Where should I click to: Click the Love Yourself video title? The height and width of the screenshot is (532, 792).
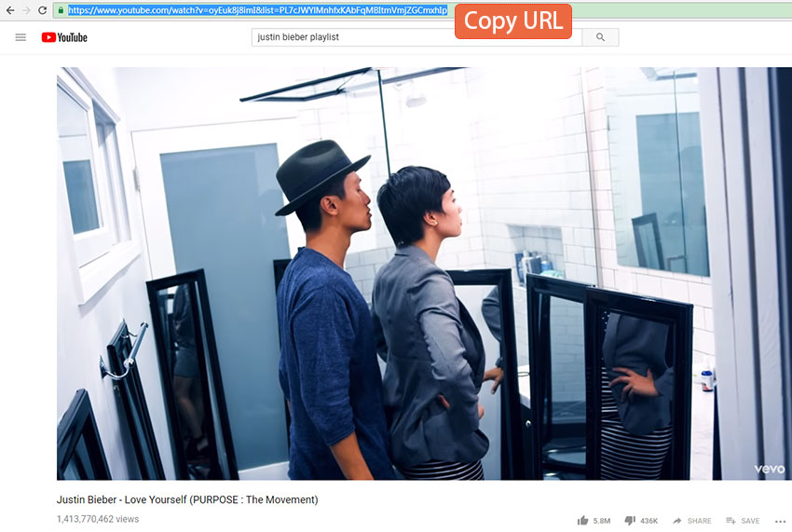(187, 500)
